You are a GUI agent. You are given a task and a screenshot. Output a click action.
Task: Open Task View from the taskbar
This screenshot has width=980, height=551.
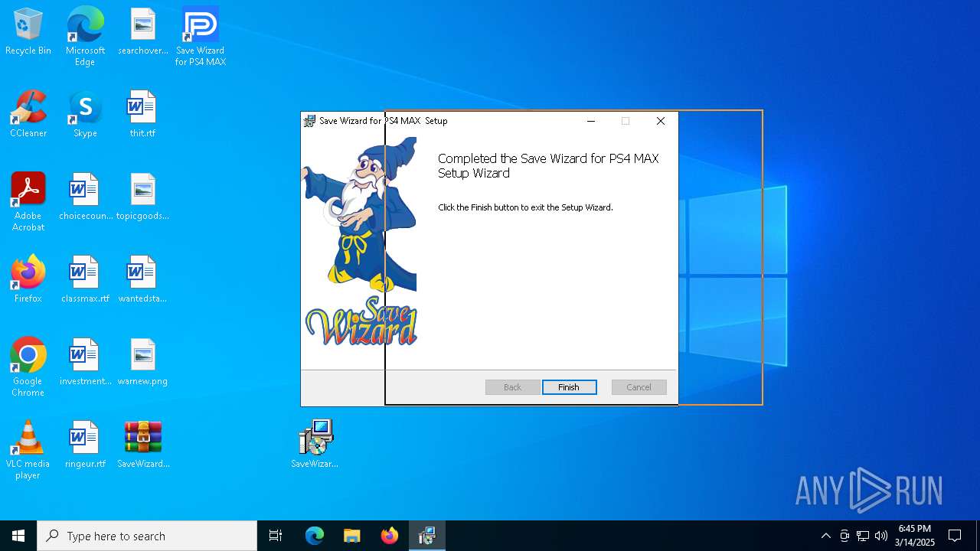pyautogui.click(x=276, y=536)
